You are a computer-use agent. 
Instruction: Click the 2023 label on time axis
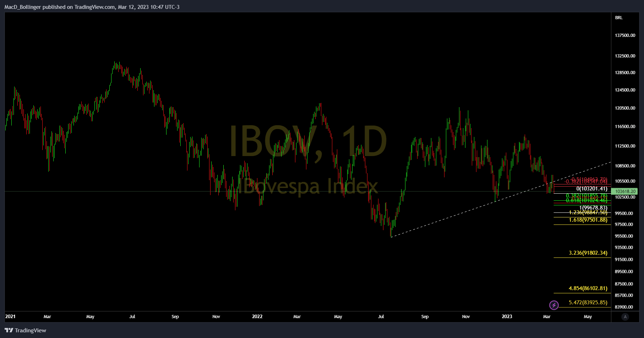(507, 316)
